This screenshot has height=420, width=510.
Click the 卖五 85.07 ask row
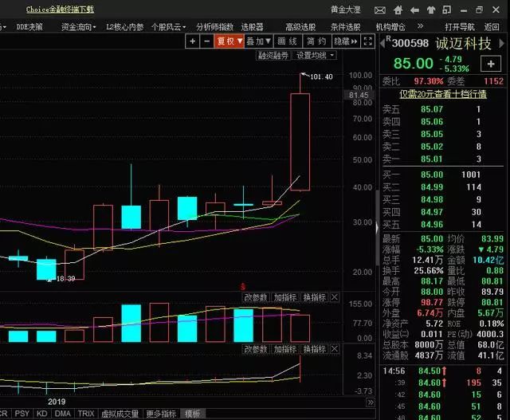pyautogui.click(x=442, y=109)
